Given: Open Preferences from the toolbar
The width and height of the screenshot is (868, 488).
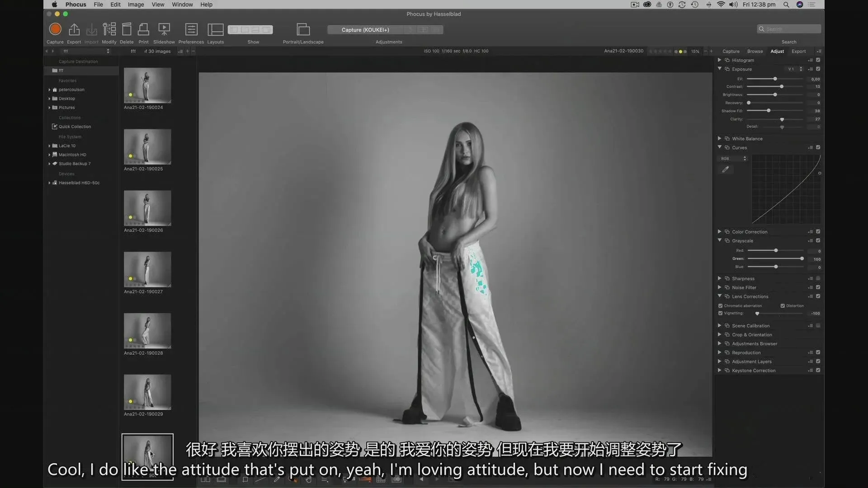Looking at the screenshot, I should pyautogui.click(x=191, y=29).
